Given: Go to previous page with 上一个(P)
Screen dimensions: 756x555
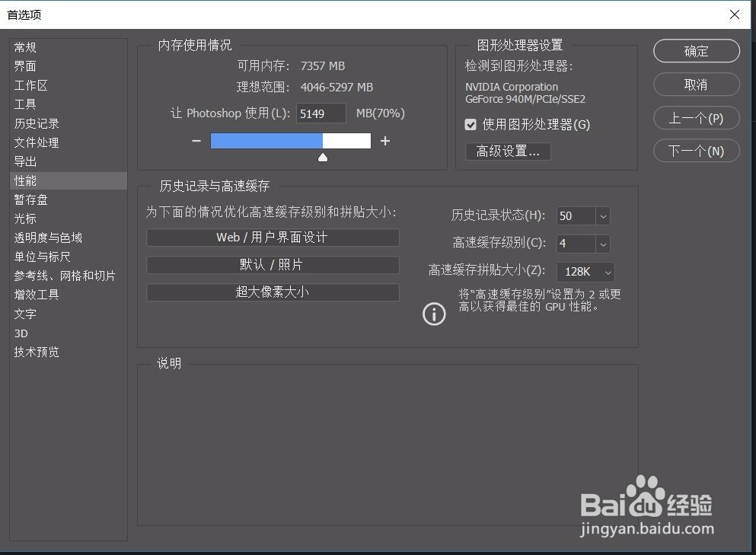Looking at the screenshot, I should tap(696, 118).
